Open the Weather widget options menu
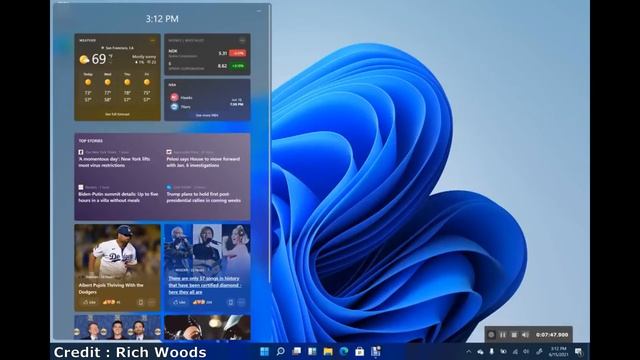This screenshot has width=640, height=360. (x=153, y=40)
